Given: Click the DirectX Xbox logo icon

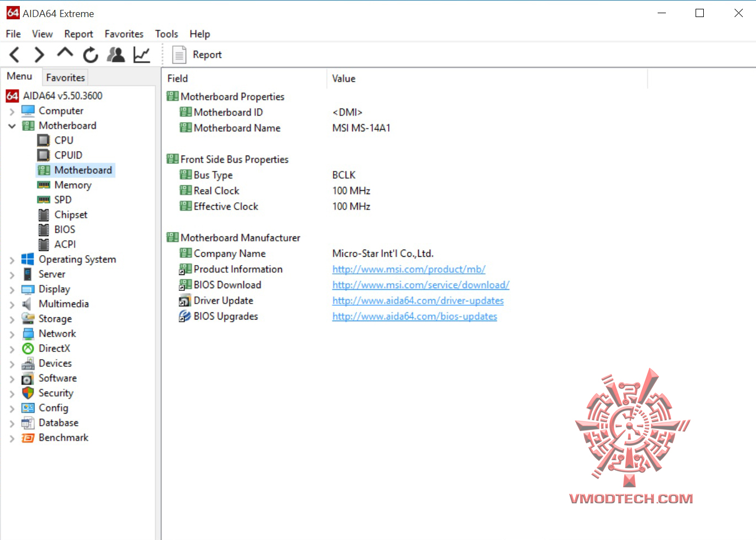Looking at the screenshot, I should point(27,348).
